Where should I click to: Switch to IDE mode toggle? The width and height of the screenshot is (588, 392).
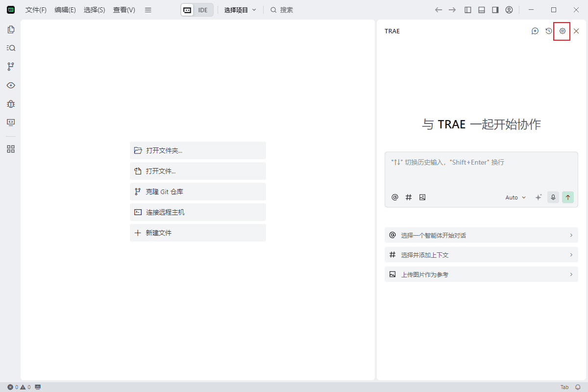[x=203, y=10]
